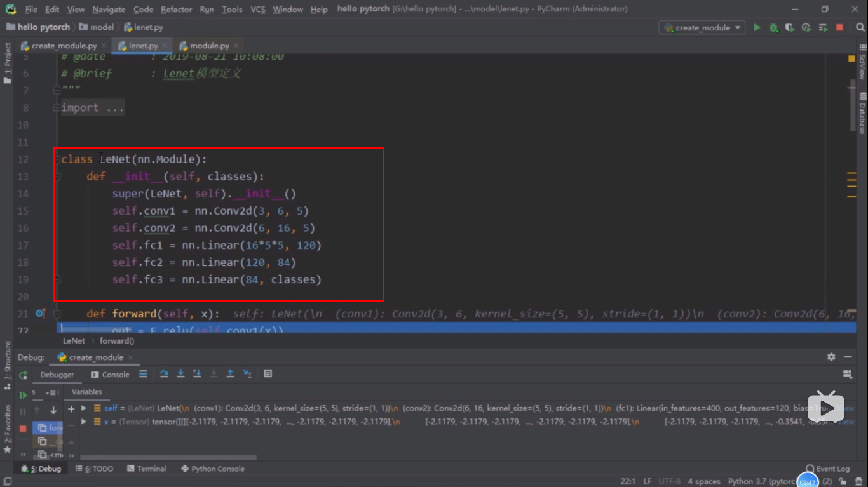This screenshot has height=487, width=868.
Task: Click the hello pytorch project breadcrumb
Action: pyautogui.click(x=38, y=27)
